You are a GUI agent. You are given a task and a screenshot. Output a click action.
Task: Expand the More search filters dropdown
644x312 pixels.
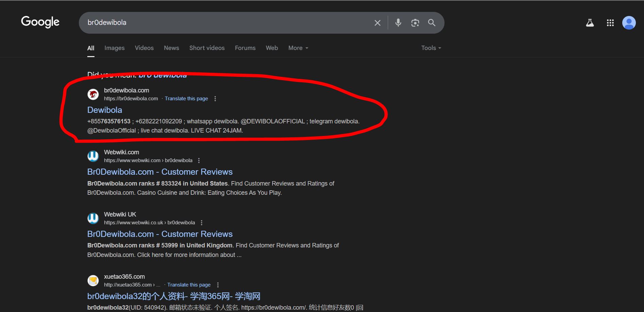[298, 48]
